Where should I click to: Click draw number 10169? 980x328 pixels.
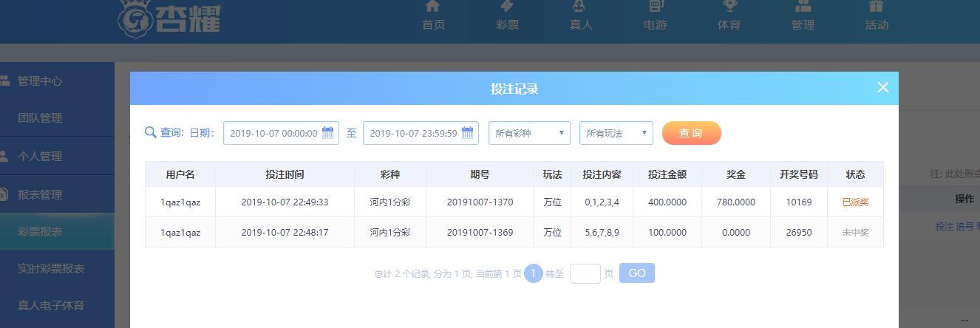pos(799,202)
